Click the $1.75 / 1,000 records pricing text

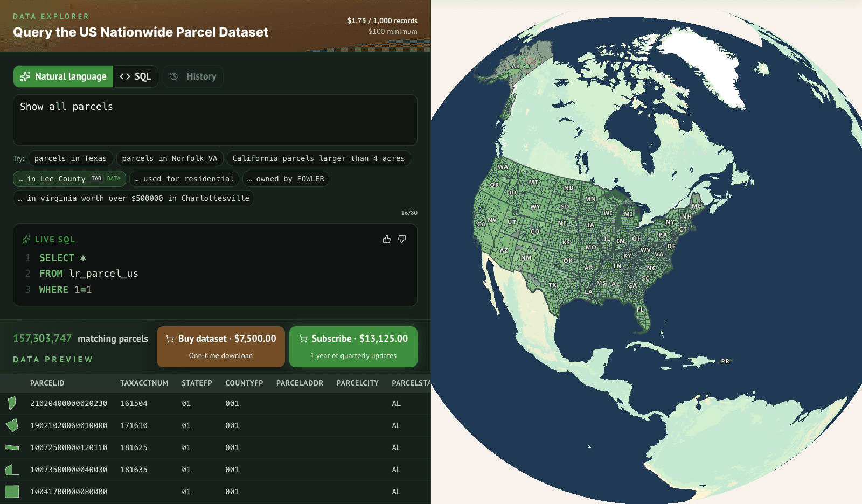coord(383,20)
